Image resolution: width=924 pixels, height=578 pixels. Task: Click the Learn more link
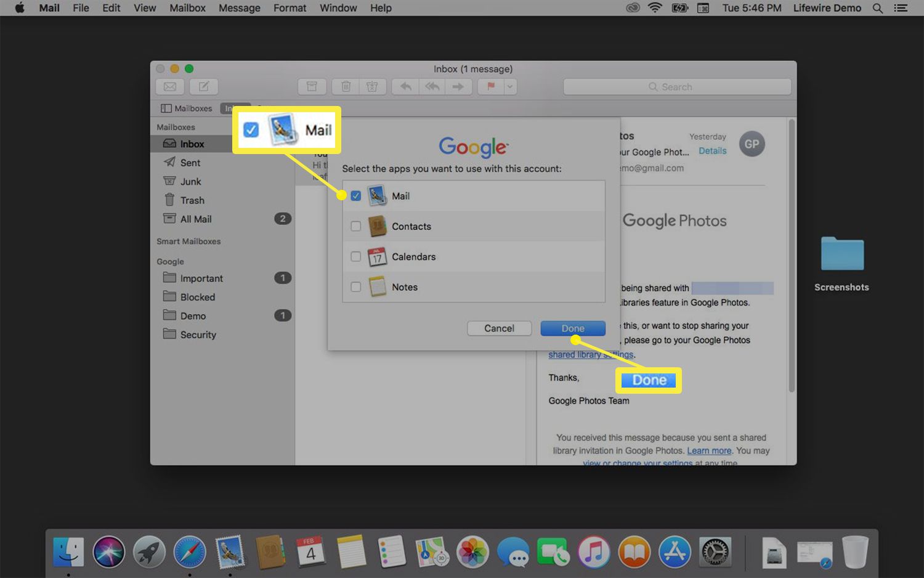pos(709,450)
